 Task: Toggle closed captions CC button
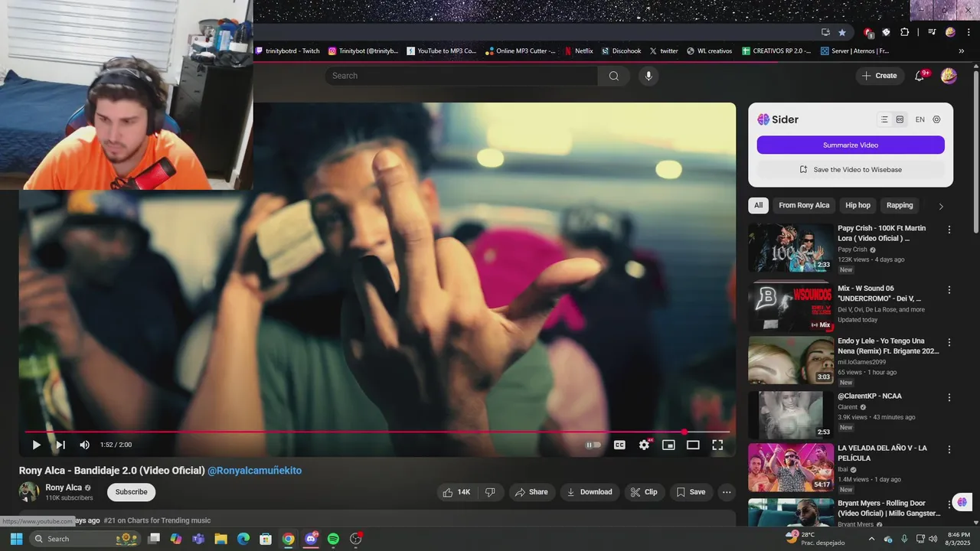coord(619,445)
